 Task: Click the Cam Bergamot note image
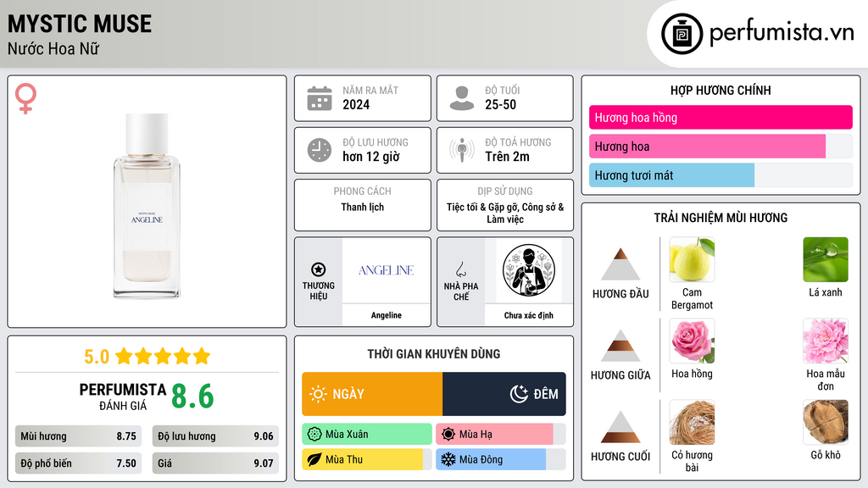coord(692,259)
